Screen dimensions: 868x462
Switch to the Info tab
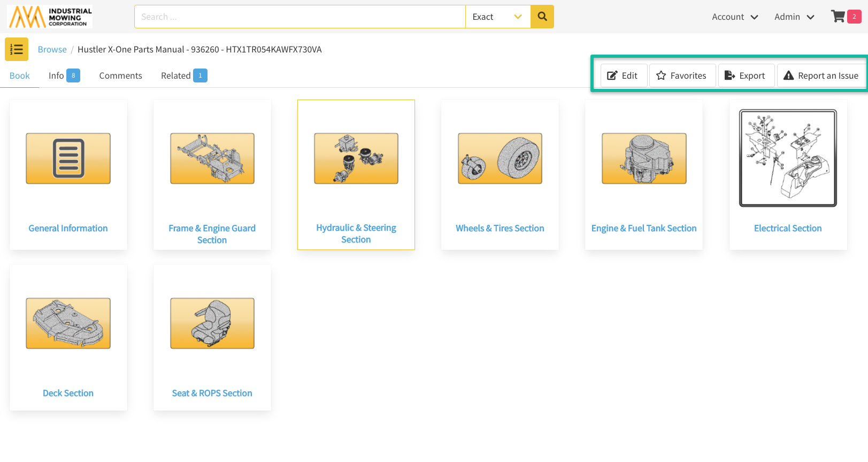[64, 75]
